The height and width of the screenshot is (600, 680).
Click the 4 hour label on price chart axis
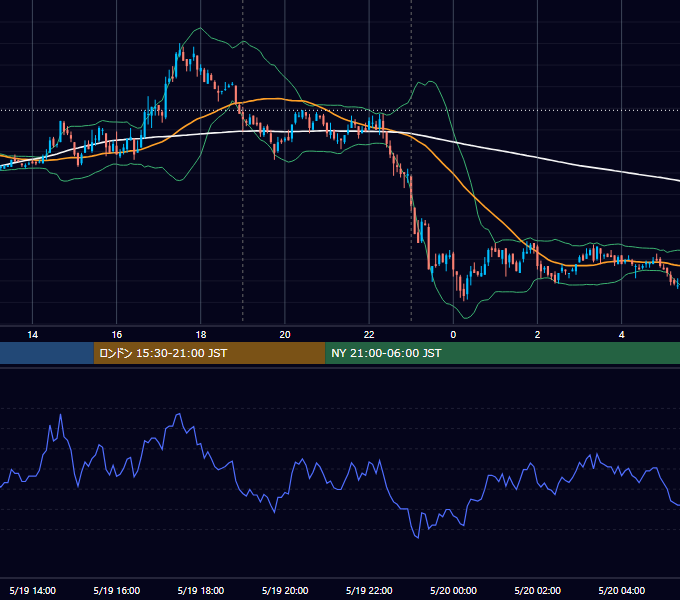pyautogui.click(x=621, y=335)
